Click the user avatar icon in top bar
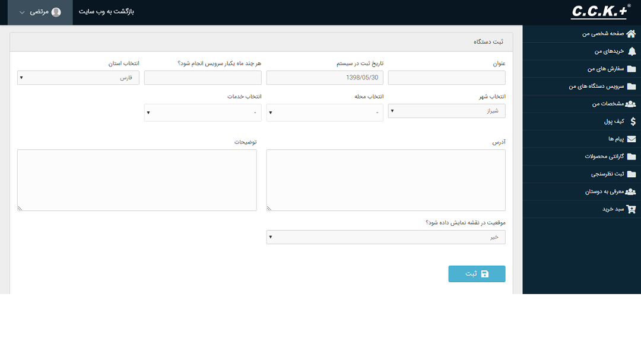This screenshot has width=641, height=364. [x=56, y=12]
